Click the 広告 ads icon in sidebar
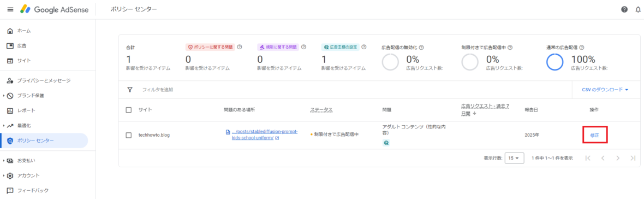Viewport: 644px width, 199px height. [x=10, y=45]
